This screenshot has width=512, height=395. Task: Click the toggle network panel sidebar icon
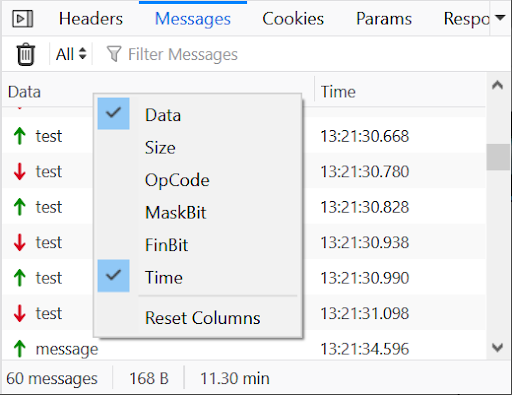pyautogui.click(x=22, y=19)
